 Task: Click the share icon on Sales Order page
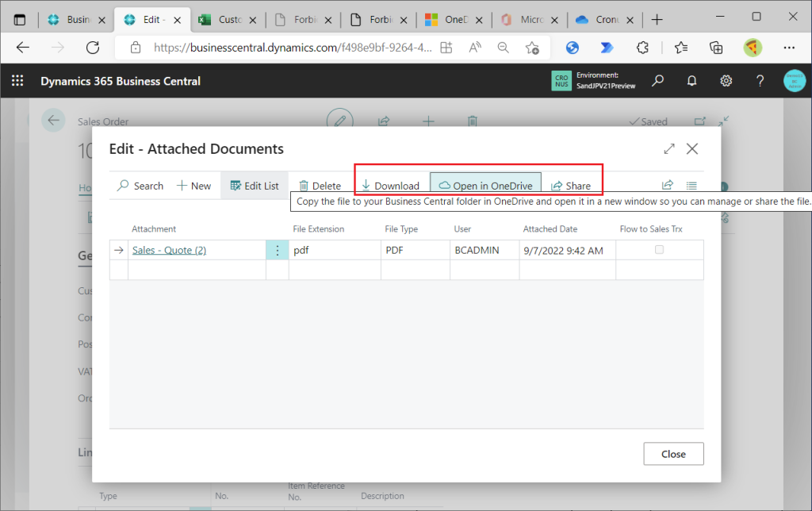(384, 121)
